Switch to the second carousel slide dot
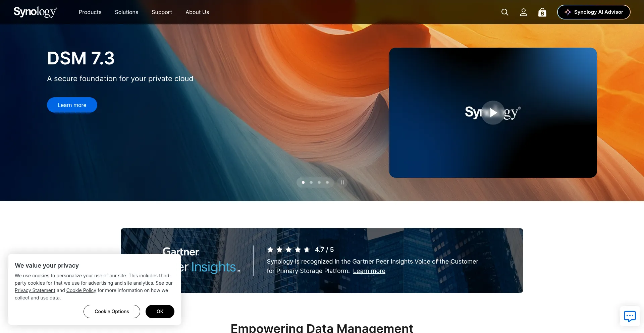Image resolution: width=644 pixels, height=333 pixels. point(311,182)
